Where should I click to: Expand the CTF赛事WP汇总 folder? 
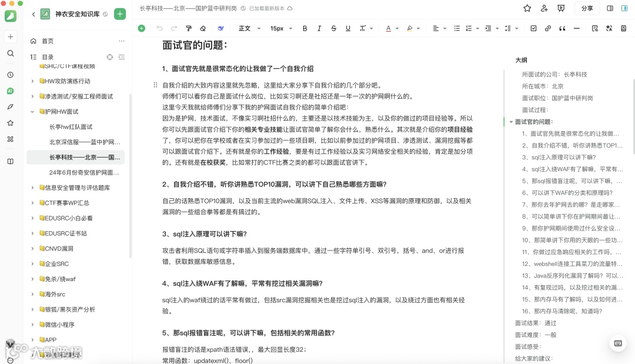point(32,203)
